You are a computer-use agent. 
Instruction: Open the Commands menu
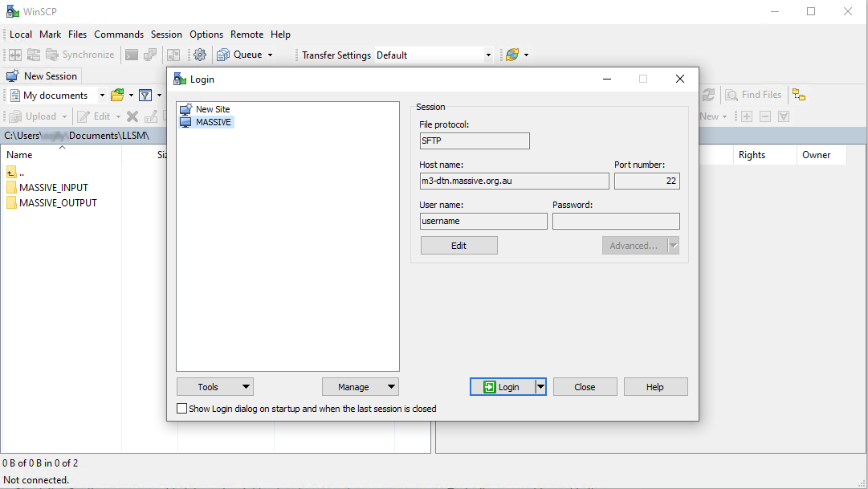(x=119, y=35)
